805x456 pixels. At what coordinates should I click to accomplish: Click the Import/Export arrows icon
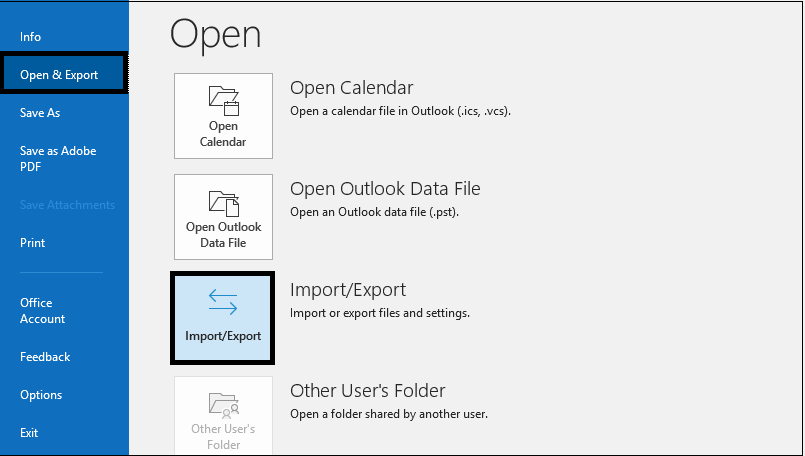pos(223,301)
